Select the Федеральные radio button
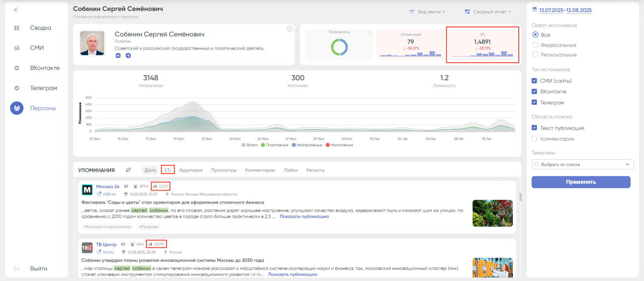This screenshot has height=281, width=644. pos(535,45)
